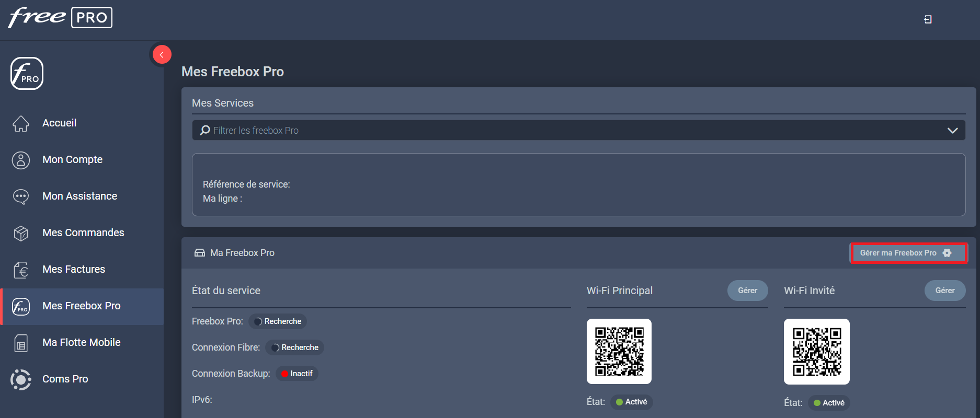Click the Mes Commandes box icon
The image size is (980, 418).
pos(21,233)
